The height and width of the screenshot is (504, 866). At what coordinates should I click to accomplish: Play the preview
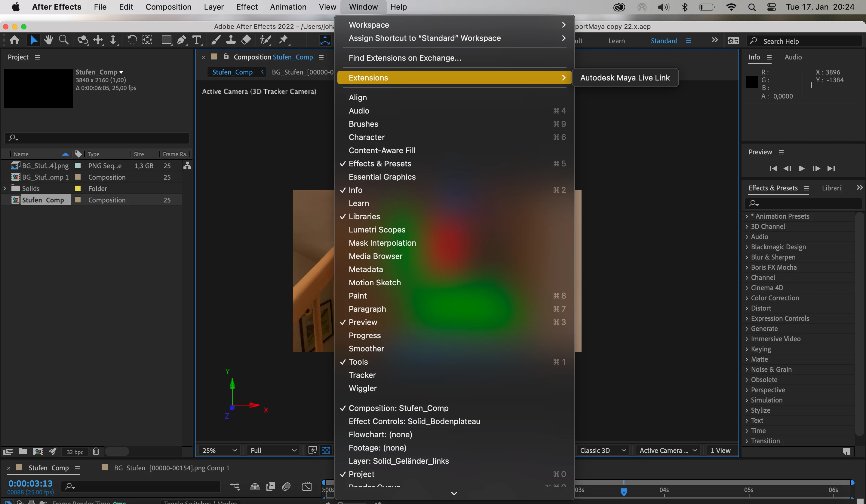coord(801,168)
